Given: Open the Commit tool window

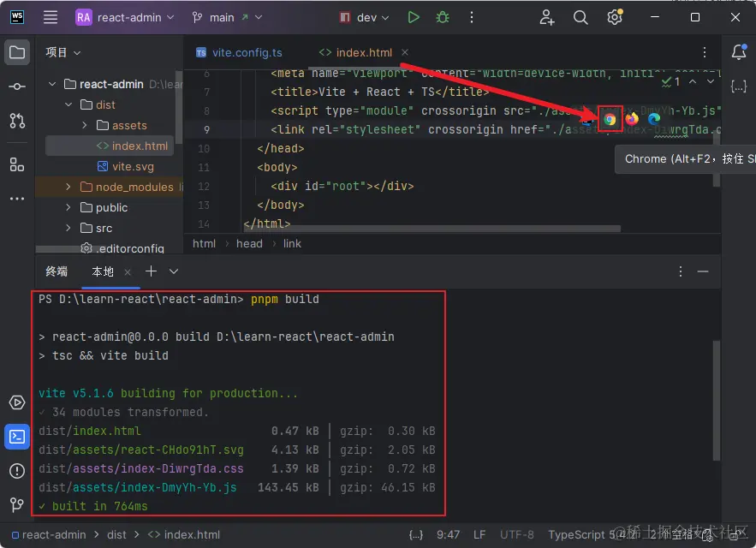Looking at the screenshot, I should pyautogui.click(x=17, y=86).
